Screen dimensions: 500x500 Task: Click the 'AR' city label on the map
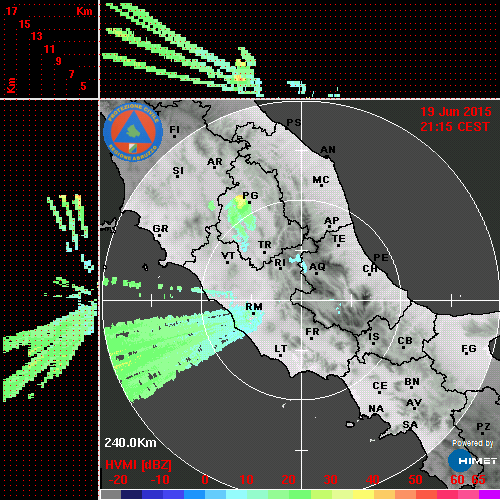point(214,162)
